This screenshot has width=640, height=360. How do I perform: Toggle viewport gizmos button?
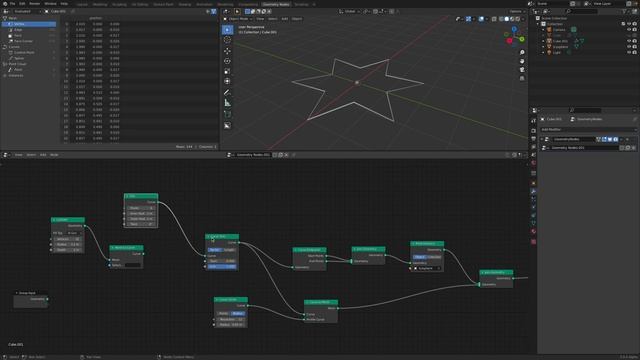tap(468, 19)
